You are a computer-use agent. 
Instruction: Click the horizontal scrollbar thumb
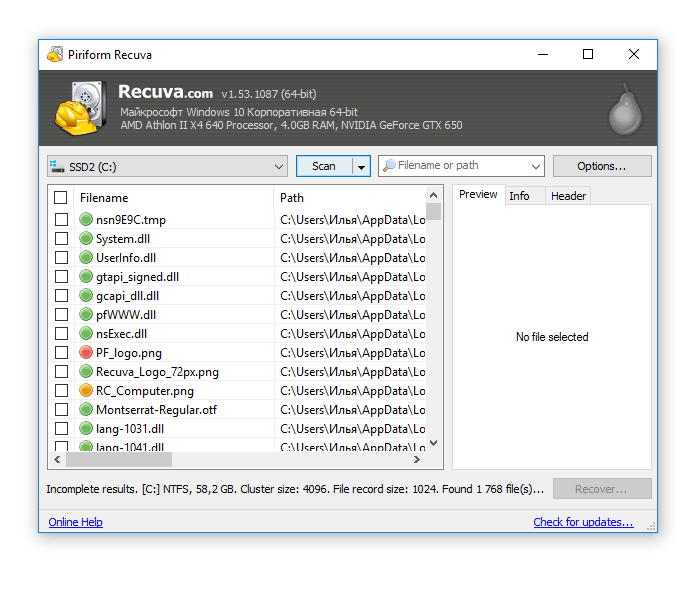(x=119, y=459)
